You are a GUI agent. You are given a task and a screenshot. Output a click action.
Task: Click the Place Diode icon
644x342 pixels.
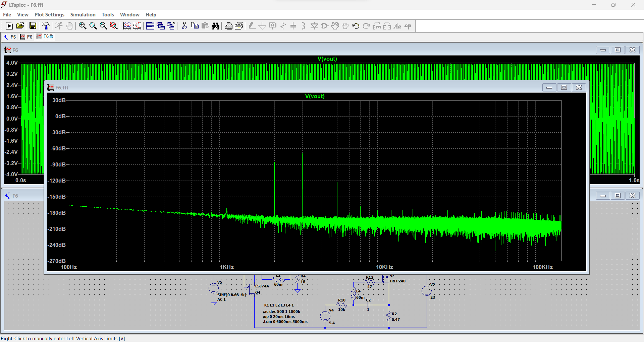coord(314,26)
